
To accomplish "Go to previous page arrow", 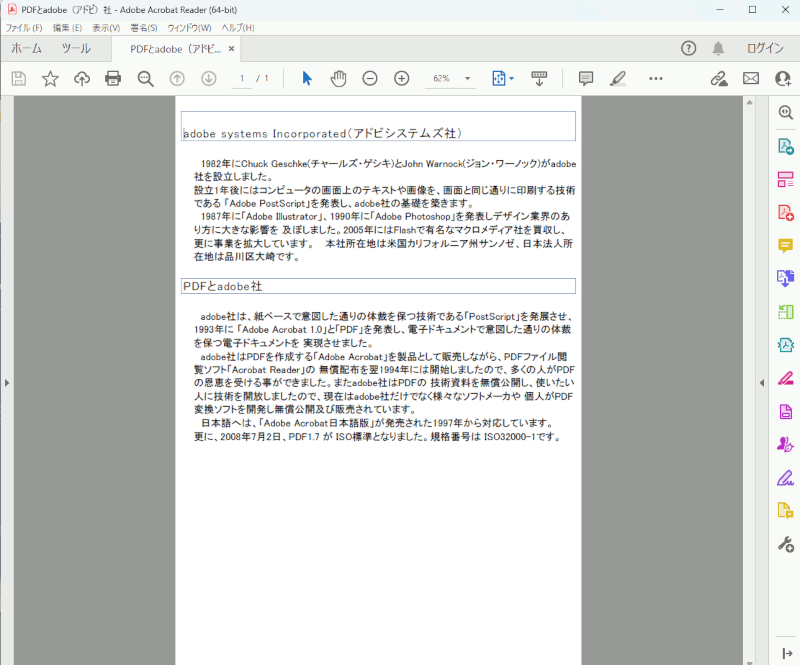I will pyautogui.click(x=177, y=79).
